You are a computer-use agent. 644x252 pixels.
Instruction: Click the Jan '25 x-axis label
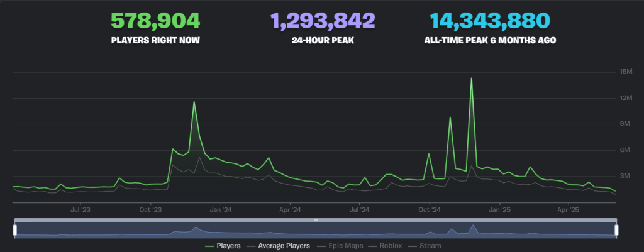pos(499,210)
